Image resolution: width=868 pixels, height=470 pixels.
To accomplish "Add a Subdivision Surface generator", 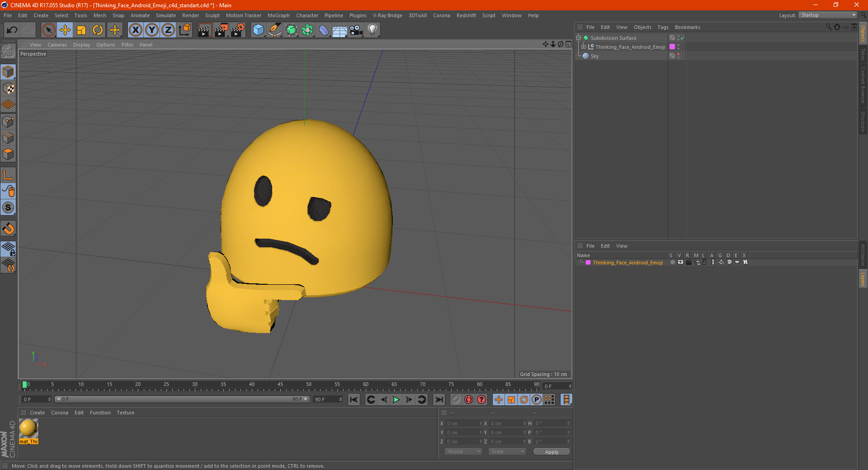I will click(x=291, y=30).
